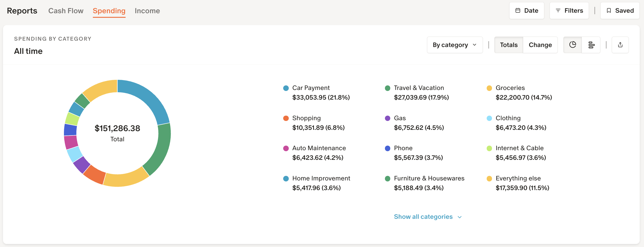Open the By category dropdown
The height and width of the screenshot is (247, 644).
(455, 45)
